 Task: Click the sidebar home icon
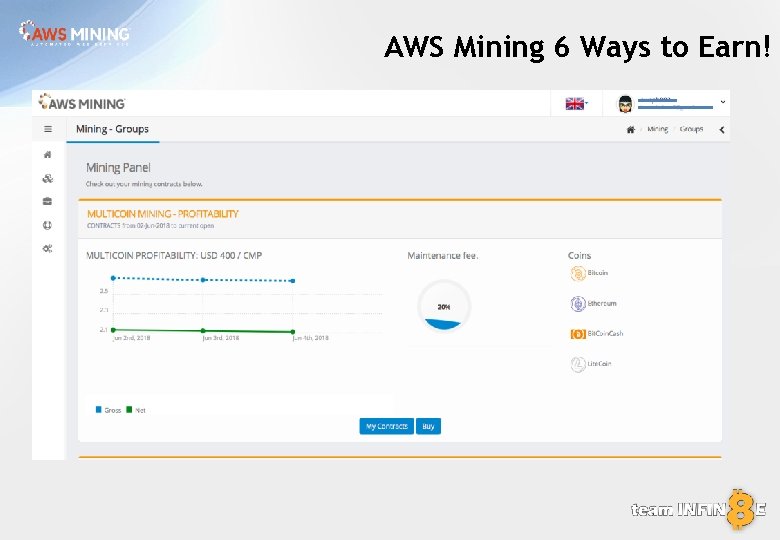[48, 155]
